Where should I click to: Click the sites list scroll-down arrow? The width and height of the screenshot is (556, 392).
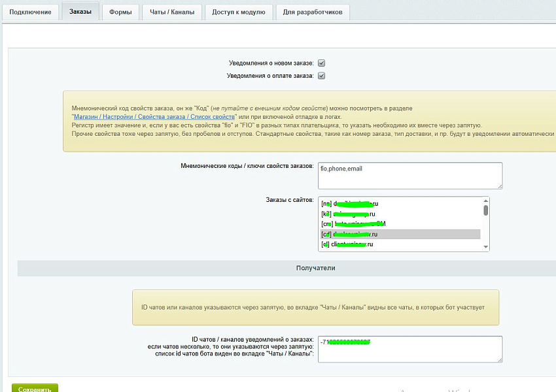pos(485,246)
